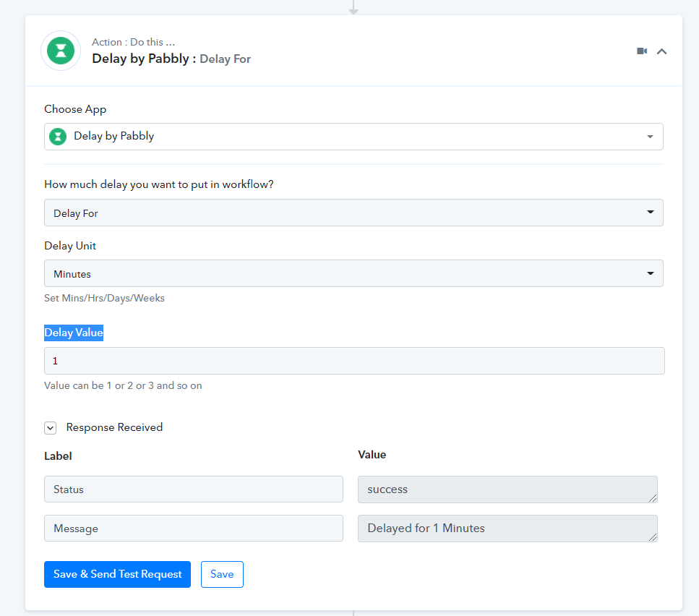
Task: Open the Delay For dropdown
Action: [x=353, y=213]
